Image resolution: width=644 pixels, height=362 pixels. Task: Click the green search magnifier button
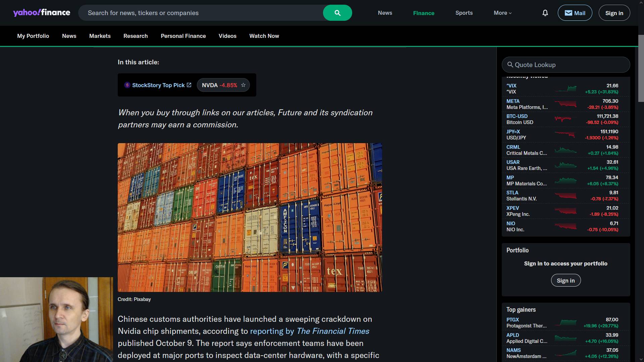tap(337, 13)
